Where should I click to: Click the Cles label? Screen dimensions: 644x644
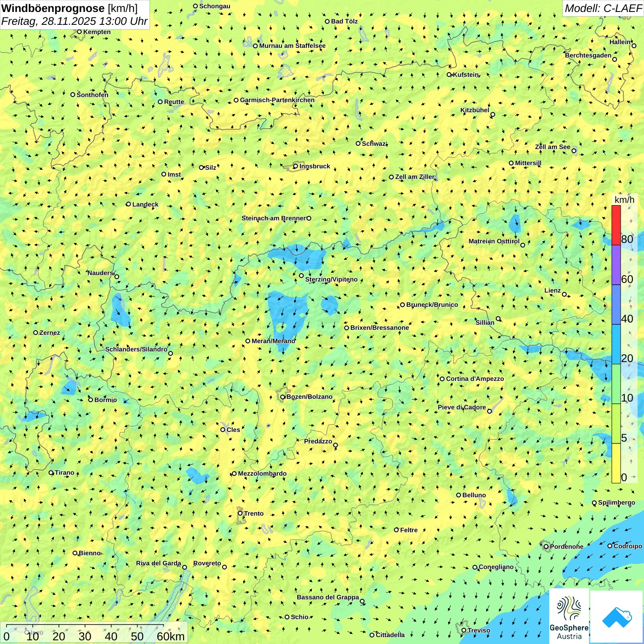pyautogui.click(x=233, y=430)
